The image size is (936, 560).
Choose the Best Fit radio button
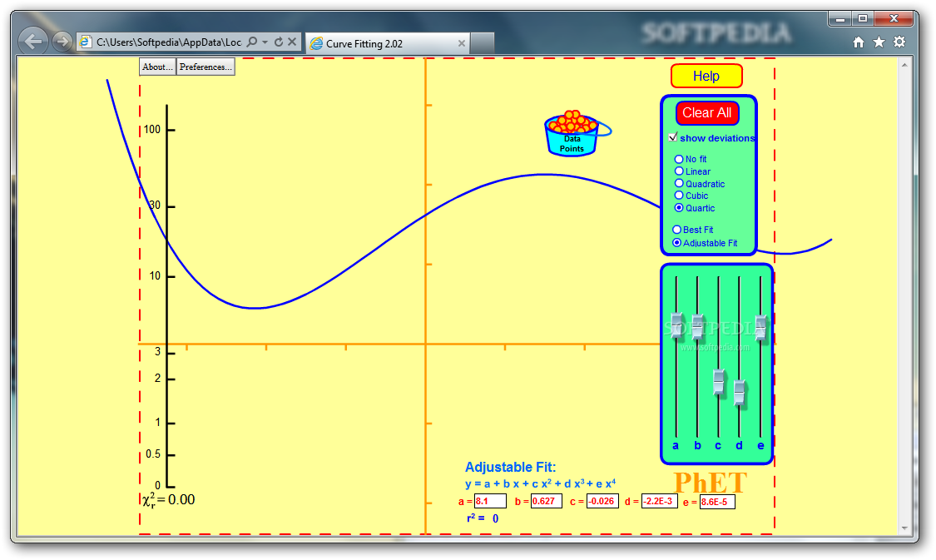(677, 230)
